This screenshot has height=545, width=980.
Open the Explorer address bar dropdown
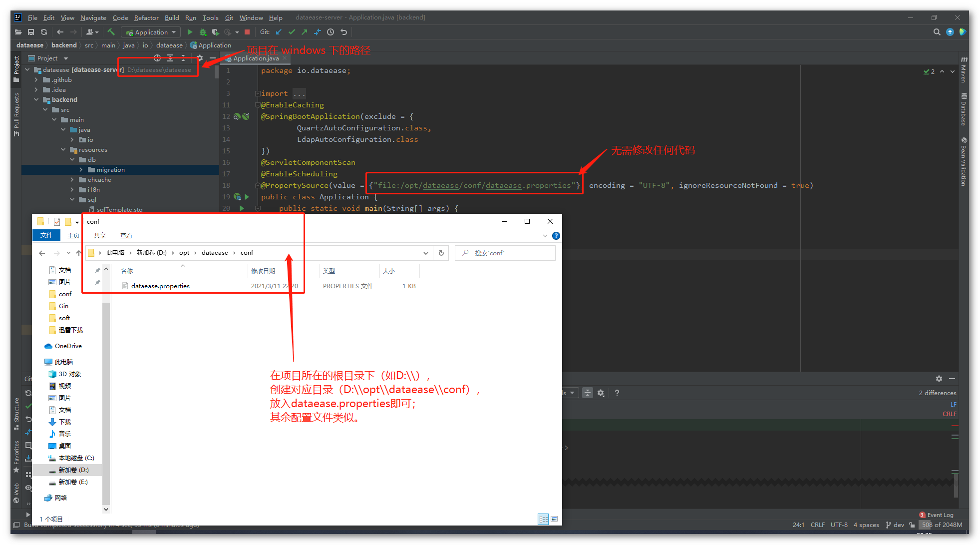coord(426,253)
